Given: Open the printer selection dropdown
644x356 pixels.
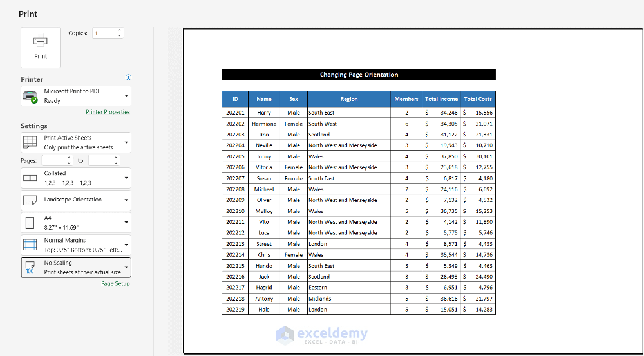Looking at the screenshot, I should point(126,96).
